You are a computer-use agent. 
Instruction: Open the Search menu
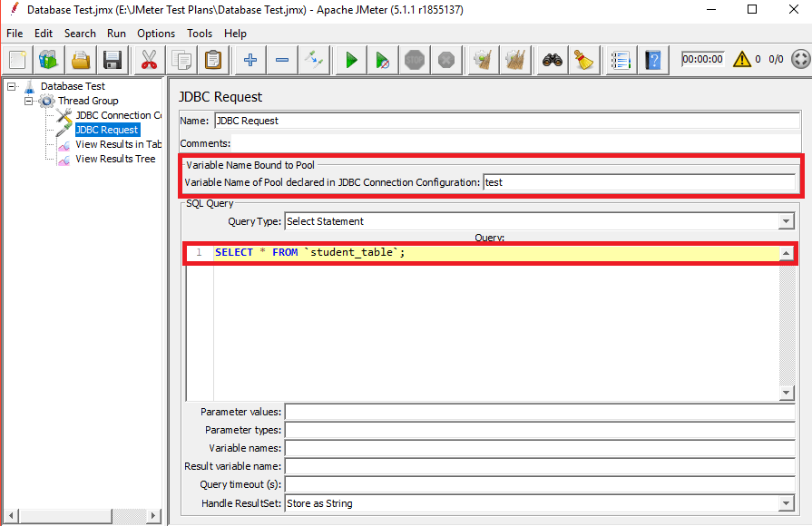pyautogui.click(x=80, y=34)
